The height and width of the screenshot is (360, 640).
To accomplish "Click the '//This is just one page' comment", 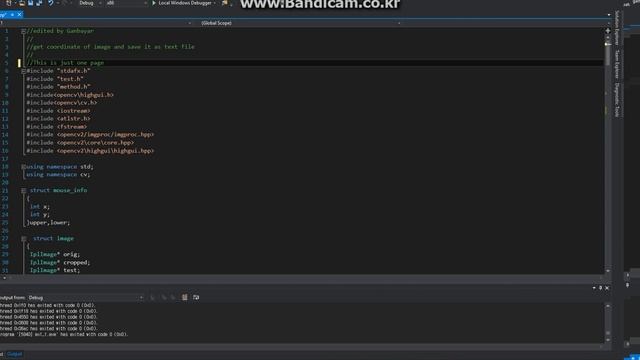I will click(x=65, y=63).
